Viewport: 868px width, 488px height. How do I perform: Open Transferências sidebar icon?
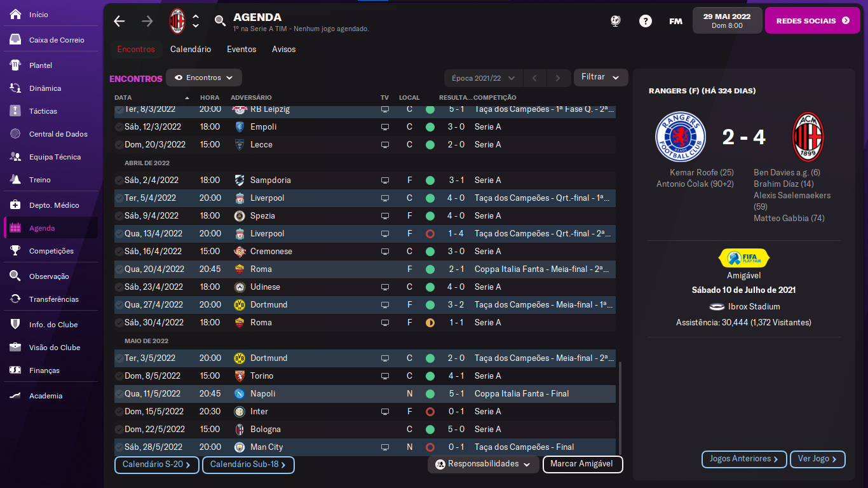click(16, 299)
